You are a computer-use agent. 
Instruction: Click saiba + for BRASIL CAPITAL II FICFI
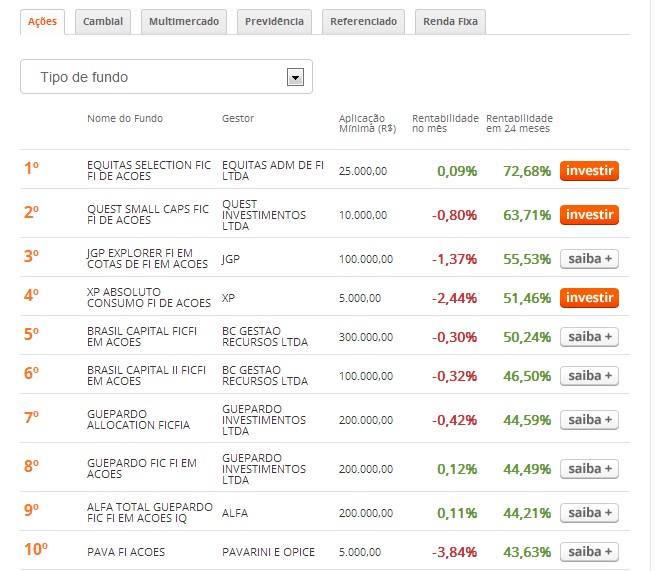[x=589, y=376]
